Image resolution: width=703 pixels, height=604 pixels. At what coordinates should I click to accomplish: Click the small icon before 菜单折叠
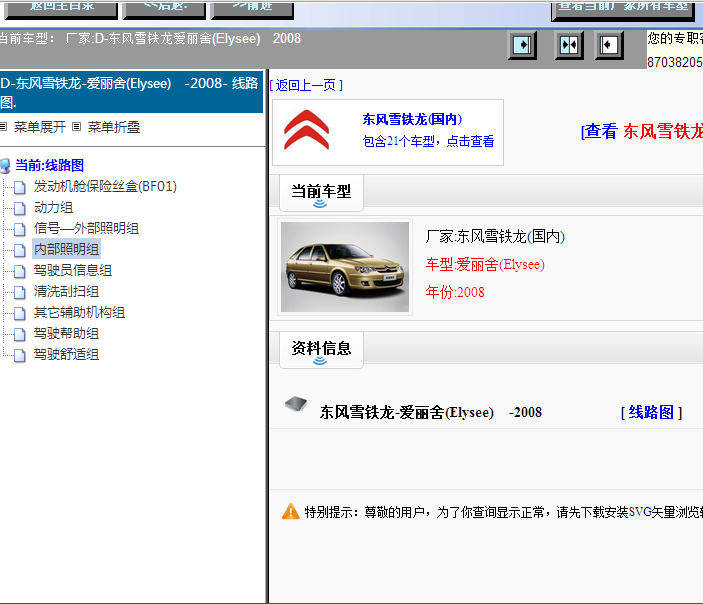77,127
